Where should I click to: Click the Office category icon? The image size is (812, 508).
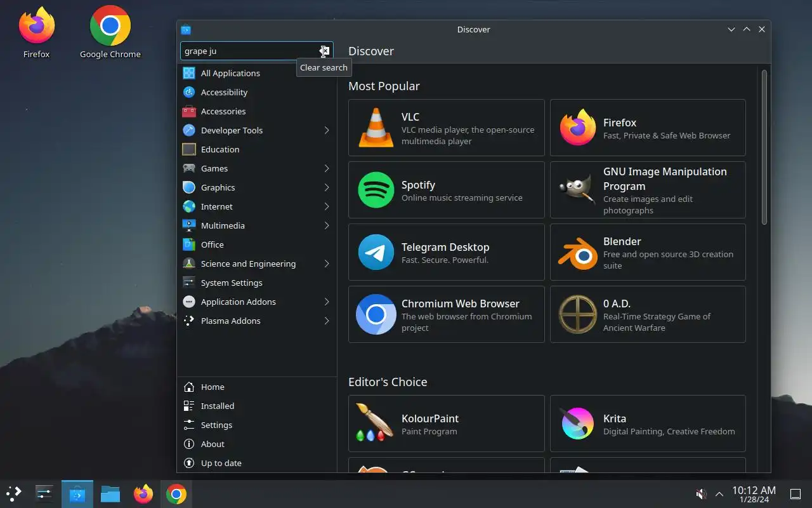(x=189, y=244)
